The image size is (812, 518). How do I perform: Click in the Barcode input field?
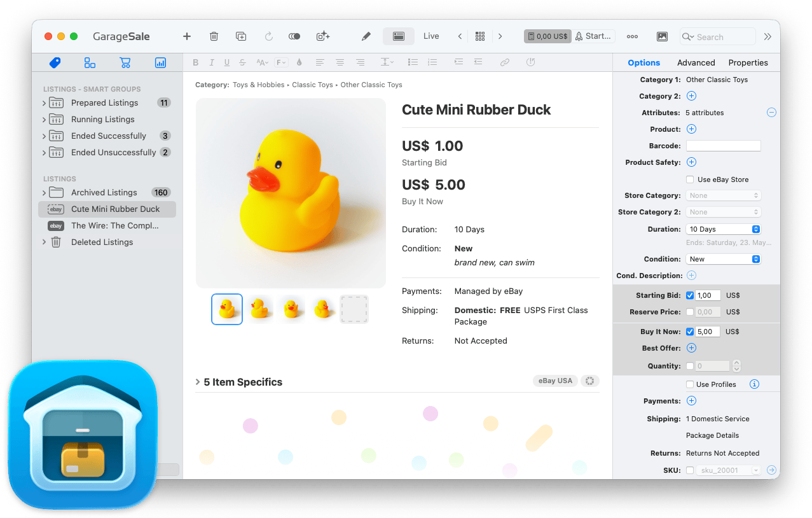(x=723, y=146)
